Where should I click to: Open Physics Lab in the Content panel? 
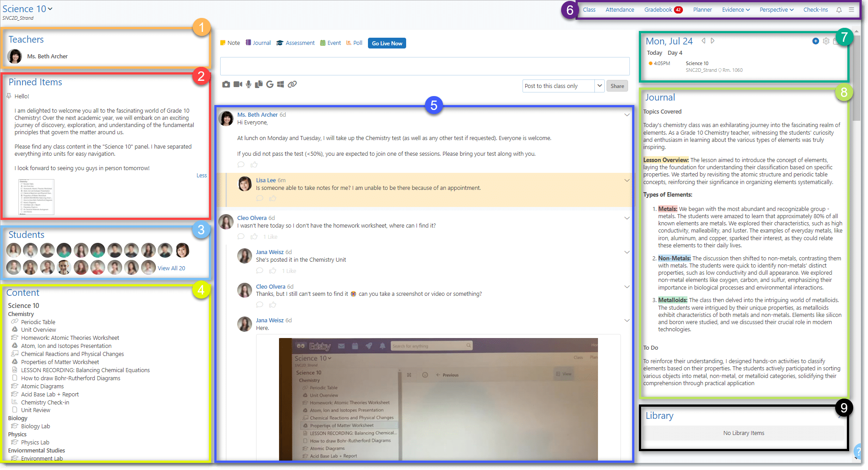point(35,443)
